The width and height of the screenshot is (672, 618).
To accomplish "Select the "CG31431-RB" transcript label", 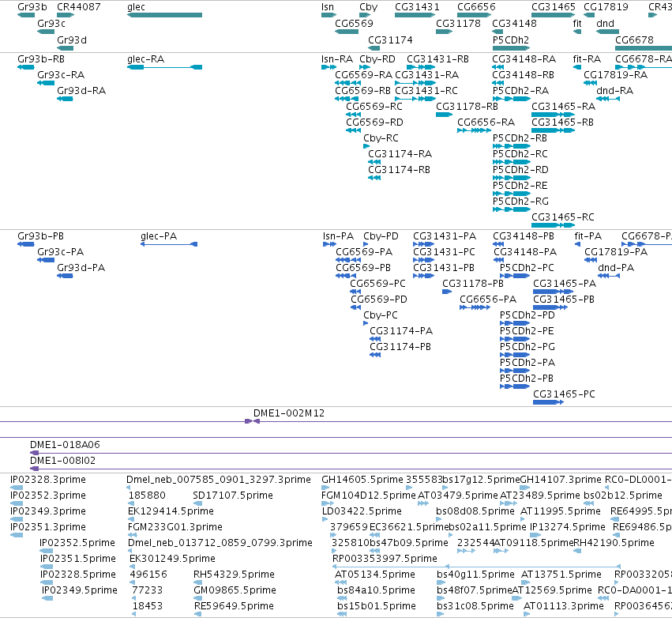I will 437,58.
